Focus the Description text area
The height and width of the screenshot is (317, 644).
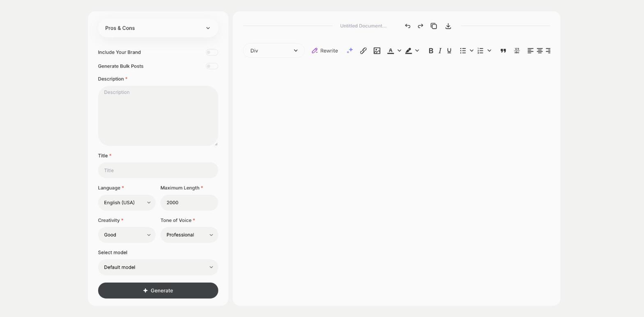pos(158,116)
